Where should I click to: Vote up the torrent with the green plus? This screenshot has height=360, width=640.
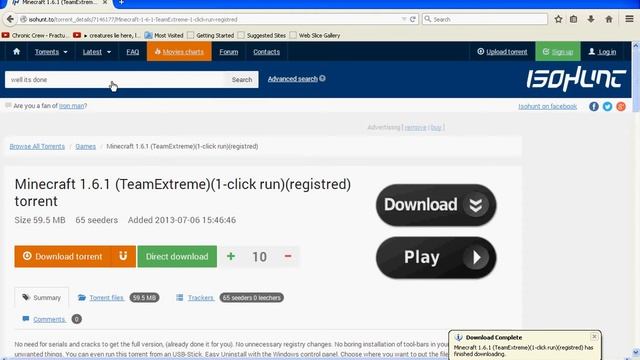pyautogui.click(x=231, y=256)
